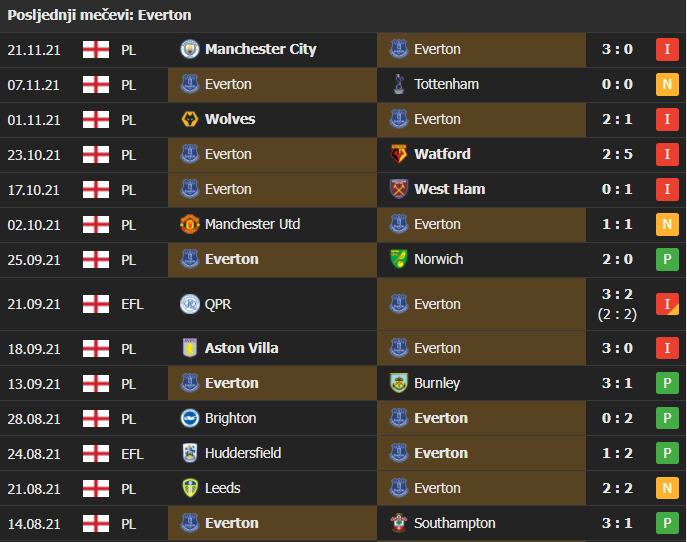Click the Manchester City club crest
This screenshot has width=687, height=542.
tap(190, 49)
